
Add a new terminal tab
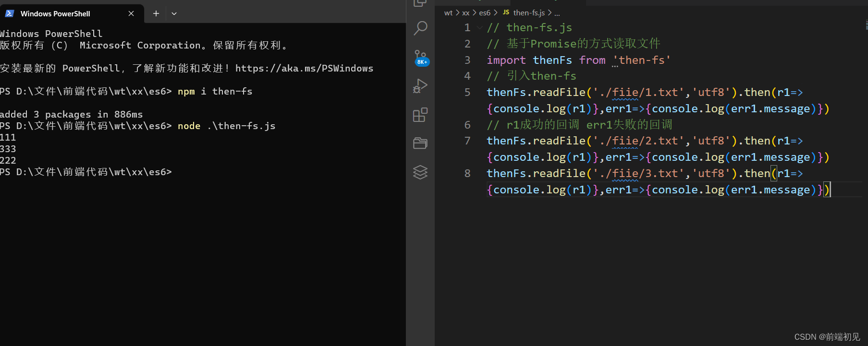[156, 13]
